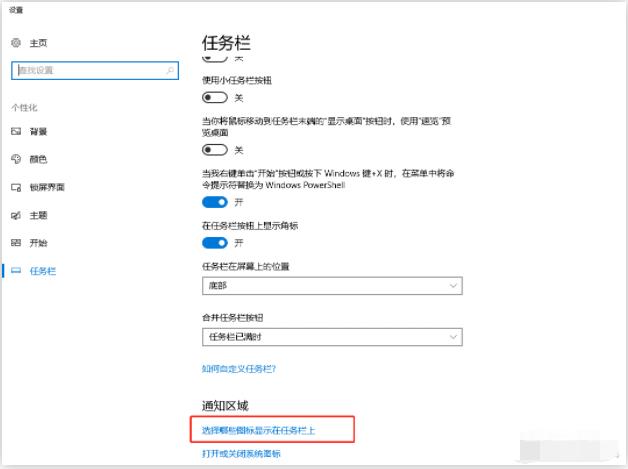Open 任务栏在屏幕上的位置 dropdown
Screen dimensions: 628x469
(332, 286)
